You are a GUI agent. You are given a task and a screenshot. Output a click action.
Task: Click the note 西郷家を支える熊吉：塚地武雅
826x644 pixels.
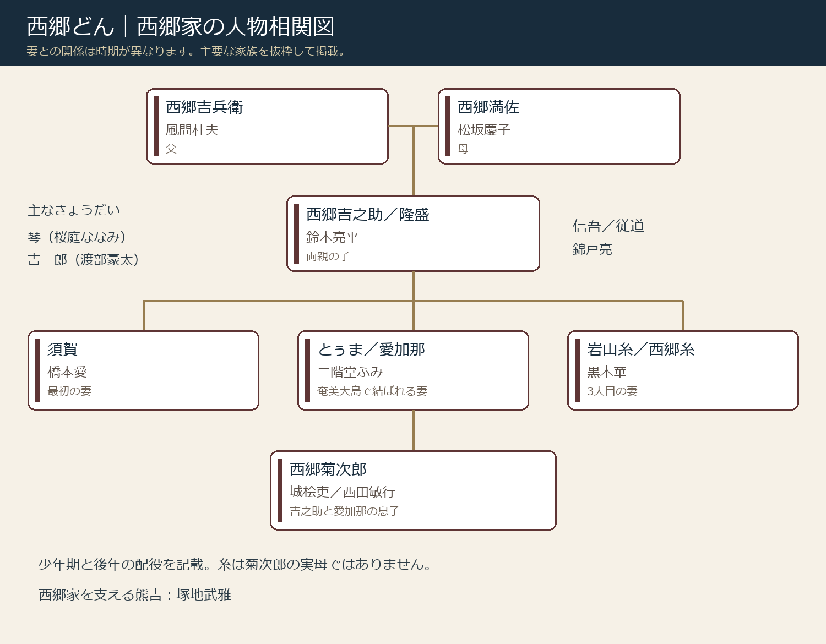click(x=135, y=594)
